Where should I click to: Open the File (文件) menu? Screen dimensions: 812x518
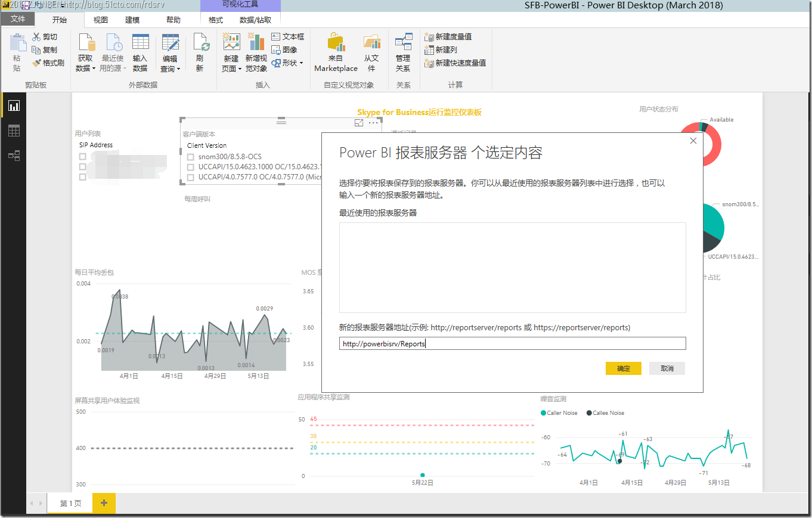[18, 19]
